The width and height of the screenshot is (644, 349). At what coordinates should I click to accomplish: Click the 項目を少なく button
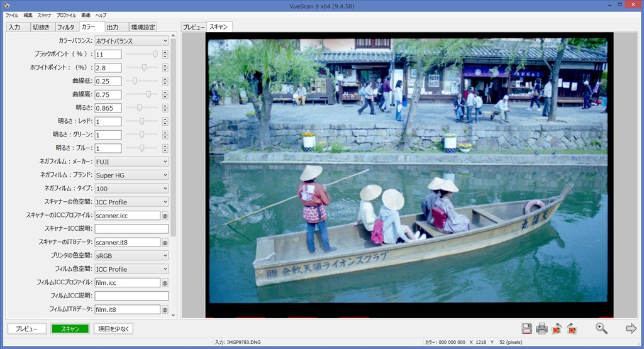coord(114,329)
